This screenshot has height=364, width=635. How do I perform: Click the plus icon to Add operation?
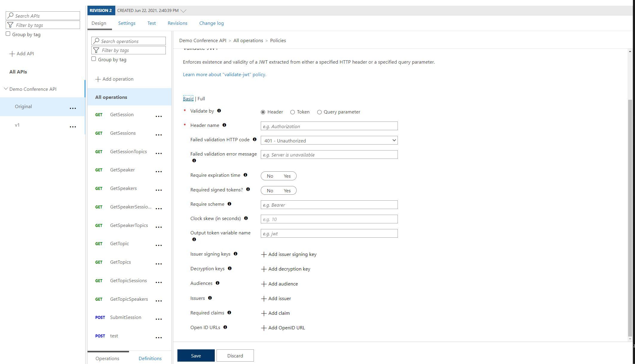click(98, 79)
